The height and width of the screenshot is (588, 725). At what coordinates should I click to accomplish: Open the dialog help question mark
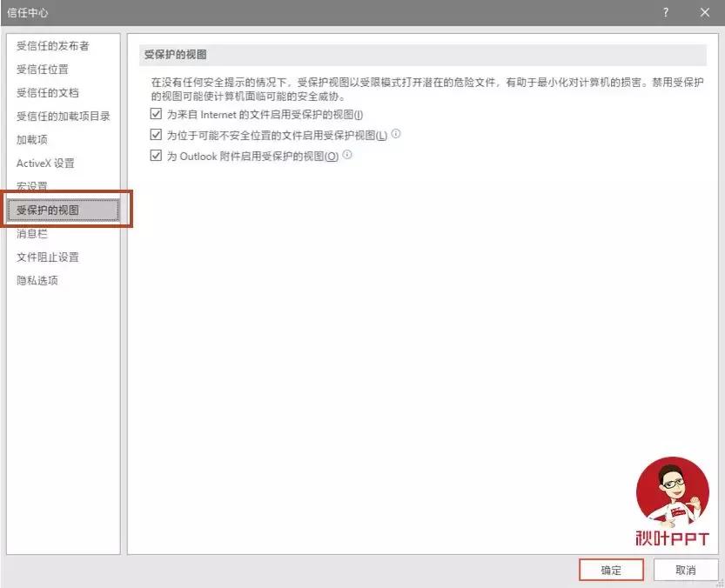point(665,12)
